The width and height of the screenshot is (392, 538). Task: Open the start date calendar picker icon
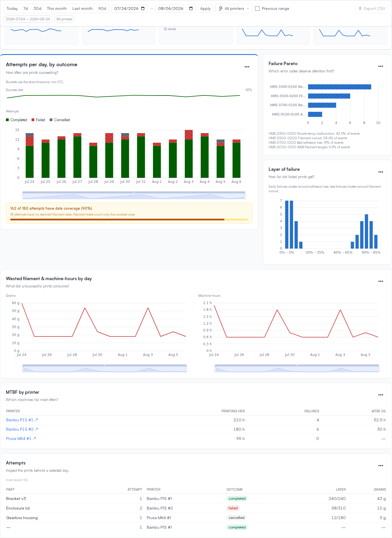pos(143,8)
